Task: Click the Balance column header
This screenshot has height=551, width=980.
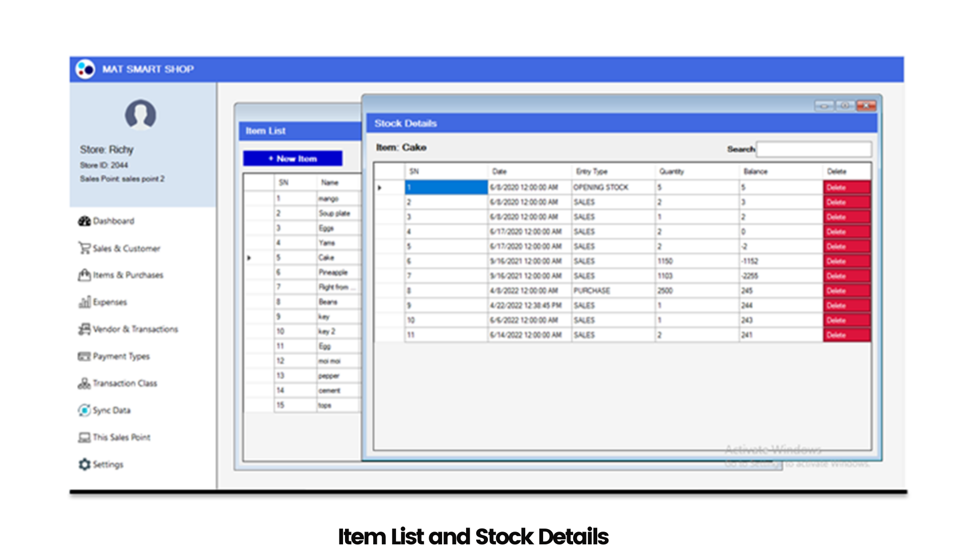Action: click(x=755, y=171)
